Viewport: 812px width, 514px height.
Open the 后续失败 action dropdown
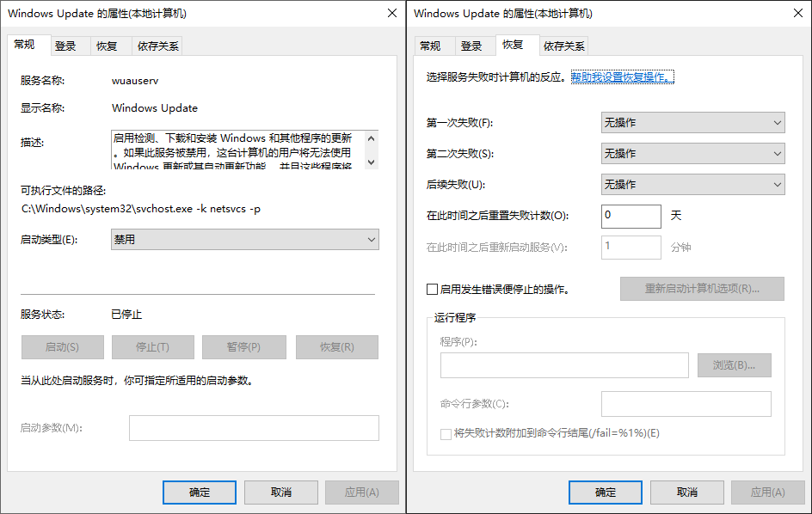click(x=693, y=185)
